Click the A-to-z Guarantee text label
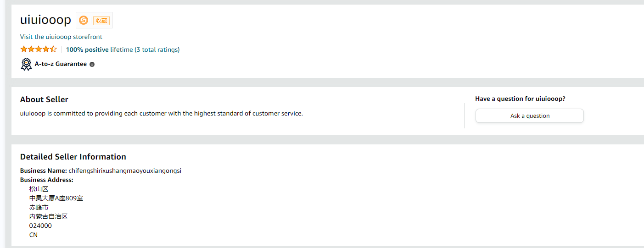Image resolution: width=644 pixels, height=248 pixels. [x=61, y=64]
